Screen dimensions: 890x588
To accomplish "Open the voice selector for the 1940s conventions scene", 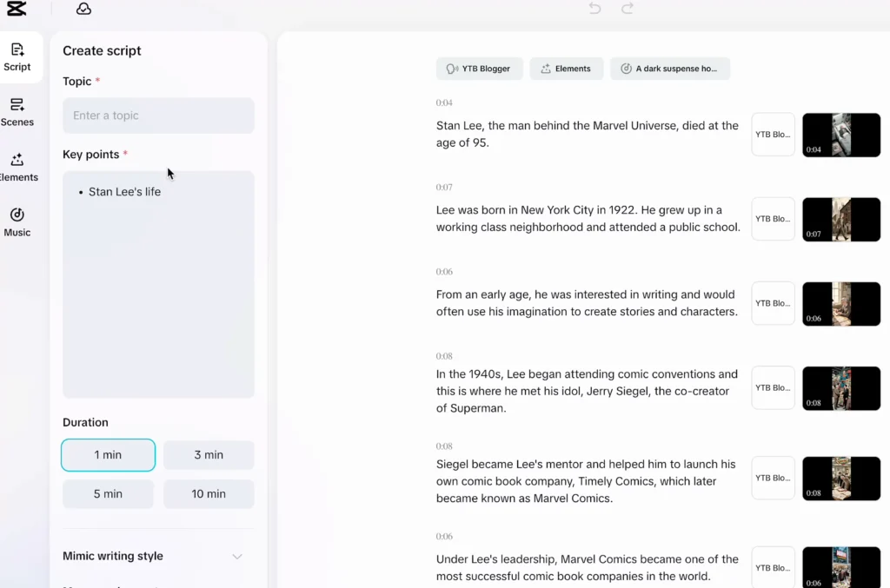I will (773, 388).
